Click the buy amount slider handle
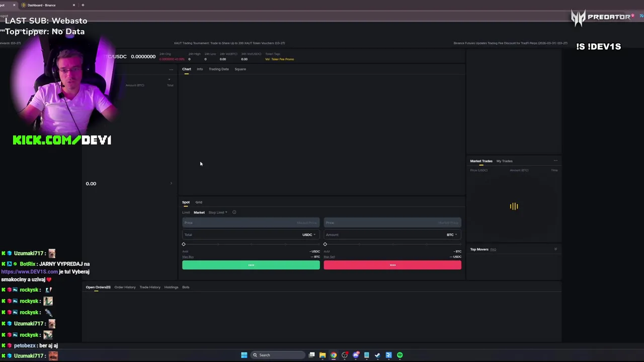The image size is (644, 362). tap(184, 244)
